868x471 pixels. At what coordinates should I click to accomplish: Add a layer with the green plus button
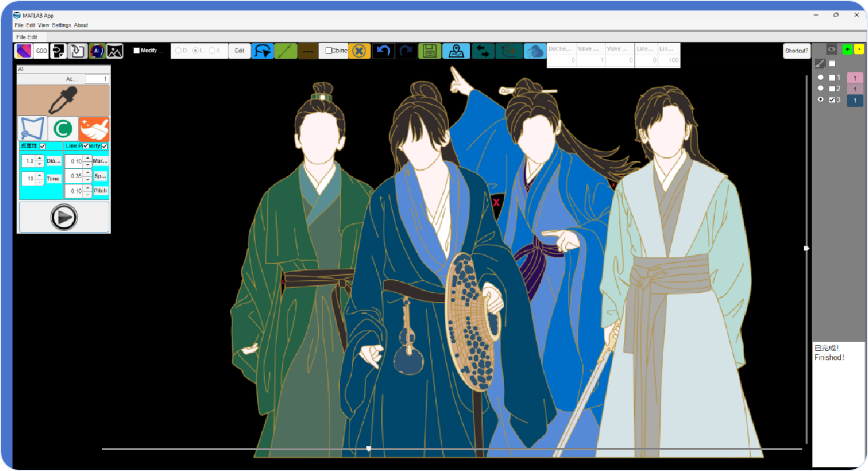click(x=848, y=50)
